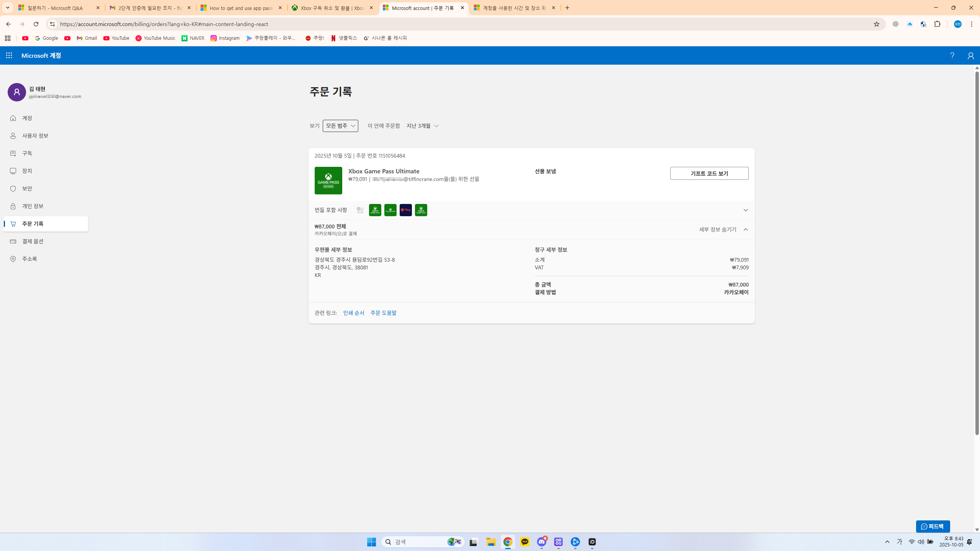Select the EA Play bundle icon
Viewport: 980px width, 551px height.
(406, 210)
